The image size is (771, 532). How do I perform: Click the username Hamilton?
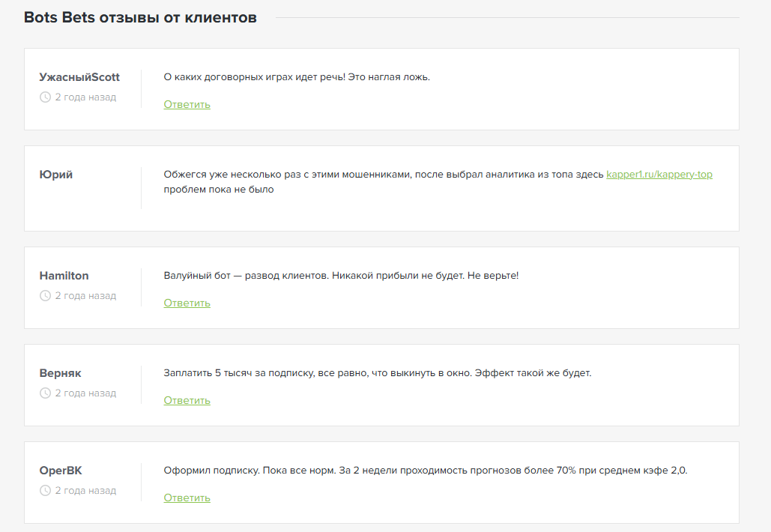[64, 276]
